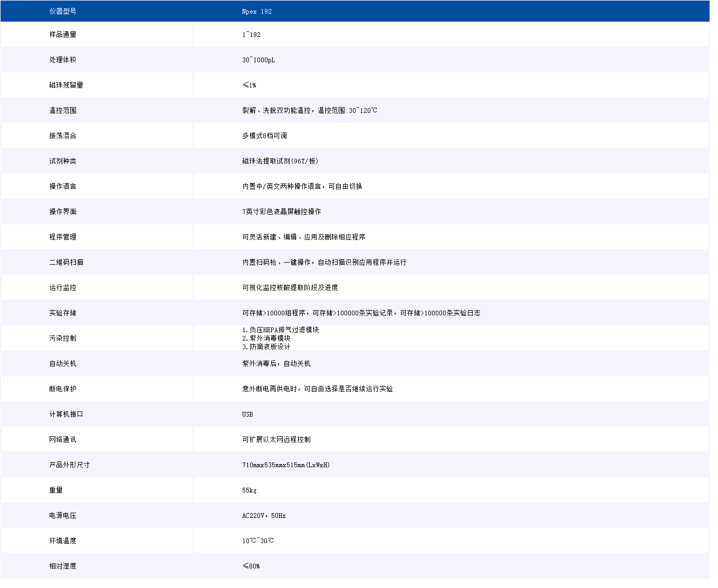
Task: Select the 负压HEPA排气过滤模块 line
Action: (x=281, y=330)
